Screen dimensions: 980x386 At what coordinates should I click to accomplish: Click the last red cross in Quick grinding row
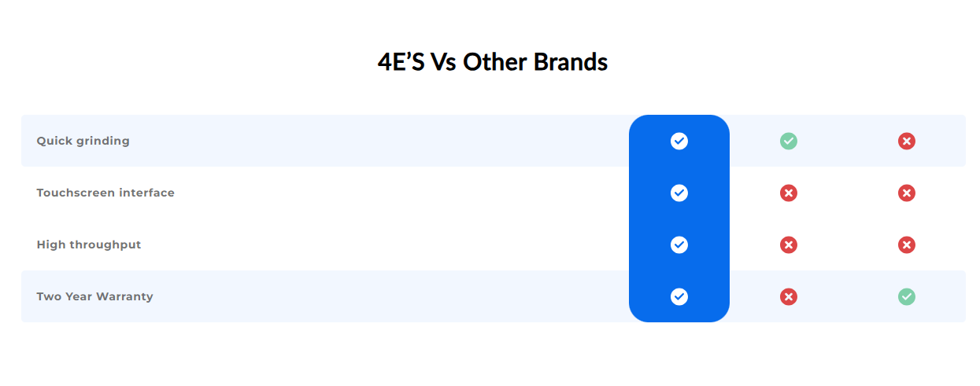coord(907,141)
